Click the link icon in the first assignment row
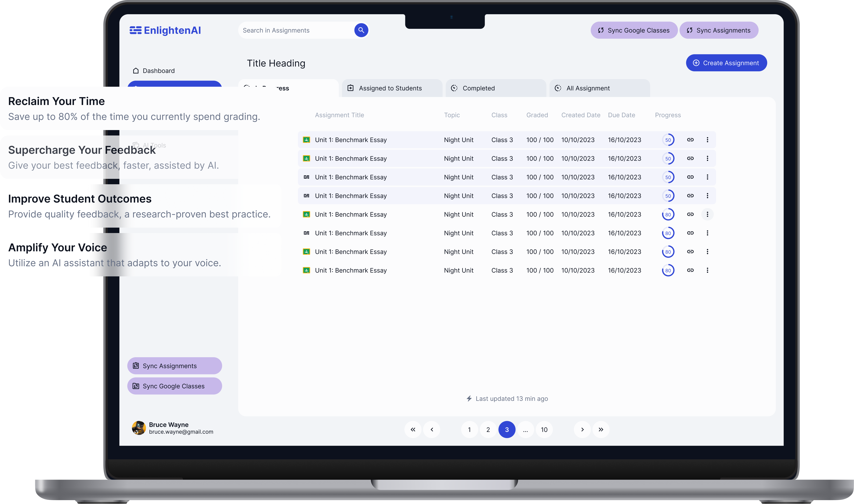The height and width of the screenshot is (504, 854). 690,140
